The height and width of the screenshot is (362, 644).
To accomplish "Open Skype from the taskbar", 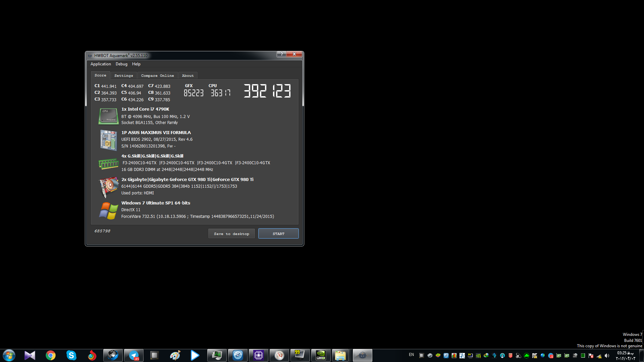I will [71, 355].
